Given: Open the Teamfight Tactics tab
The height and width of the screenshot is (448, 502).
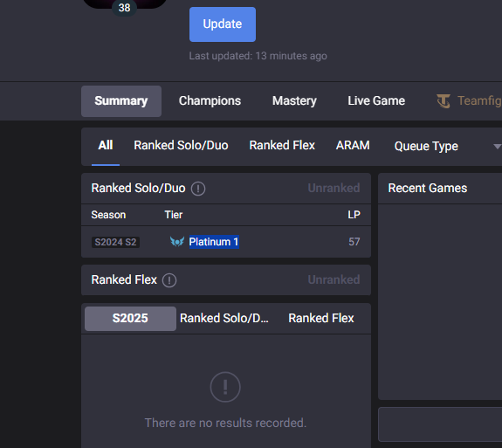Looking at the screenshot, I should point(469,101).
